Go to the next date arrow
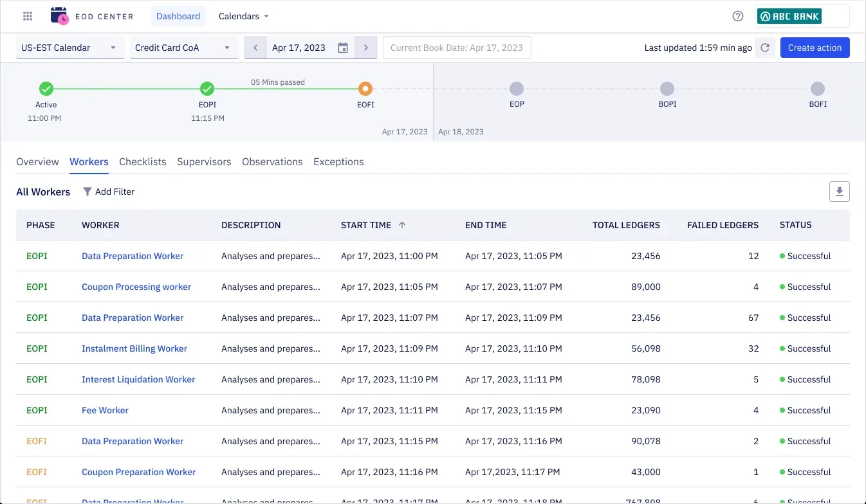Image resolution: width=866 pixels, height=504 pixels. 366,48
